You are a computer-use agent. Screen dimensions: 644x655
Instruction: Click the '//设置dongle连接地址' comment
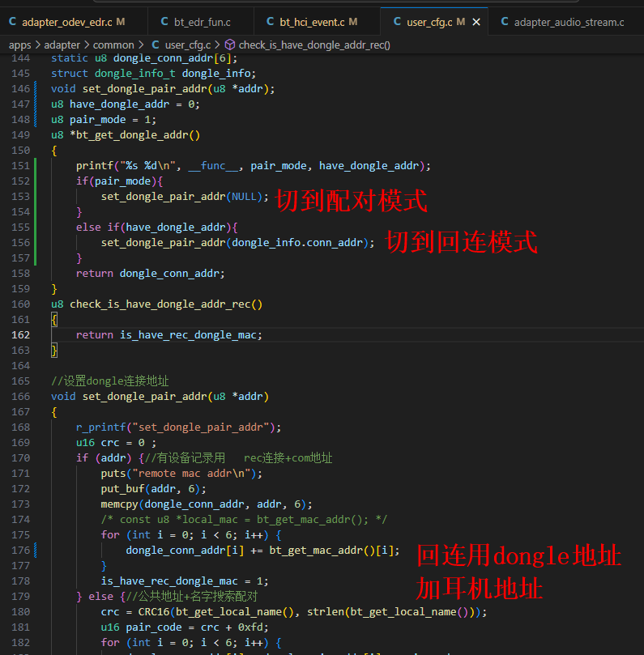pyautogui.click(x=110, y=381)
